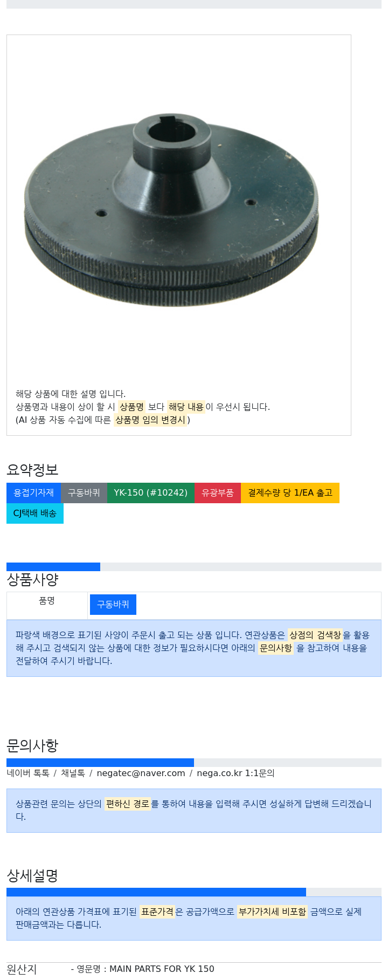The width and height of the screenshot is (388, 980).
Task: Select the gray 구동바퀴 summary tag
Action: pos(84,493)
